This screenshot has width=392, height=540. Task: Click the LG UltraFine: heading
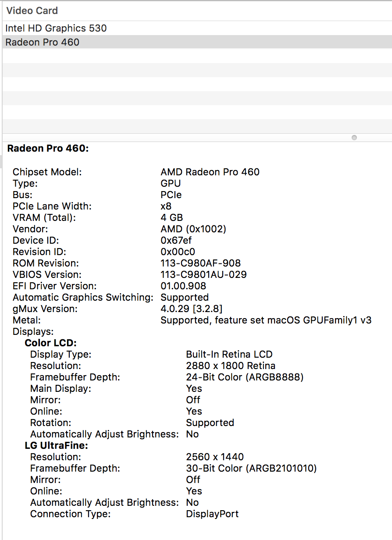coord(57,445)
